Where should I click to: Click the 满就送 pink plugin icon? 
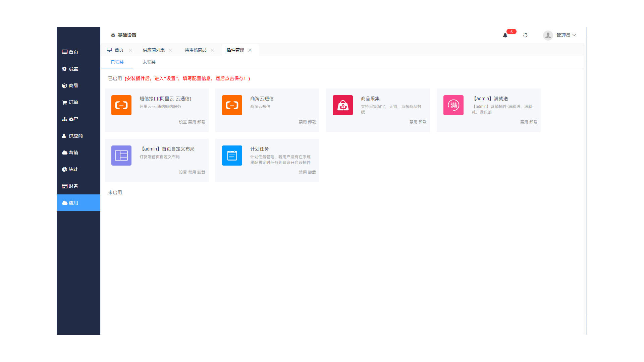[453, 105]
